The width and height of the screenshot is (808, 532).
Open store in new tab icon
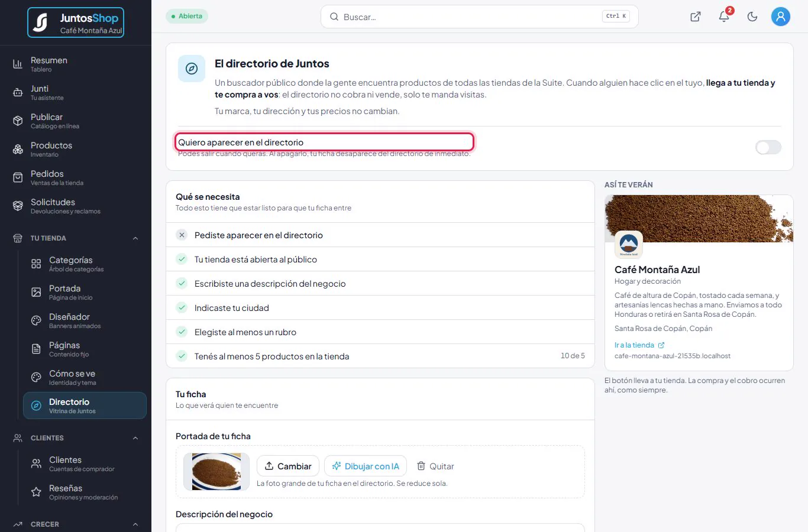tap(696, 17)
